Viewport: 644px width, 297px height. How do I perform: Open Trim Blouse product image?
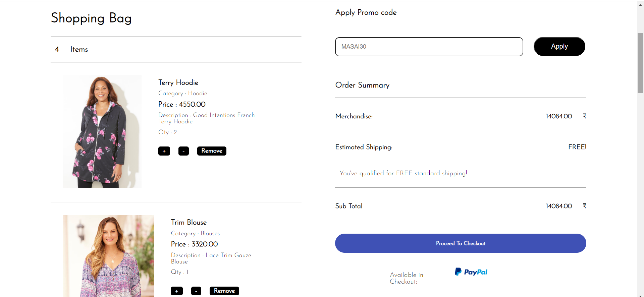coord(108,256)
